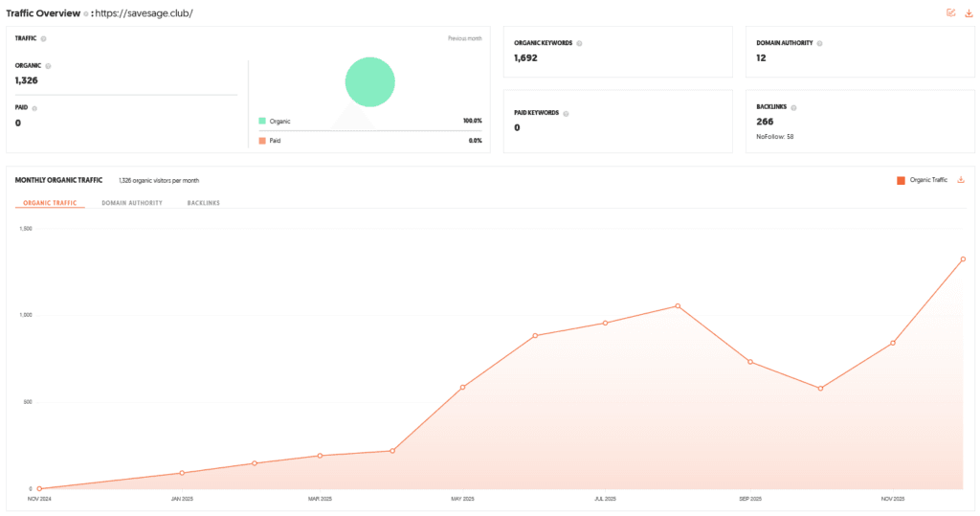The width and height of the screenshot is (980, 516).
Task: Select the NOV 2024 chart data point
Action: (39, 489)
